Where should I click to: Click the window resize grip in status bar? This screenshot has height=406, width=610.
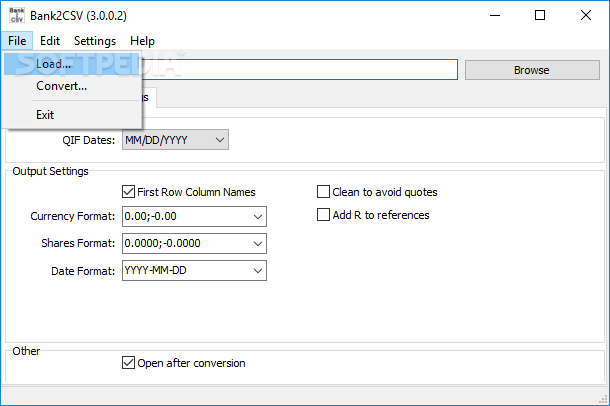click(603, 399)
